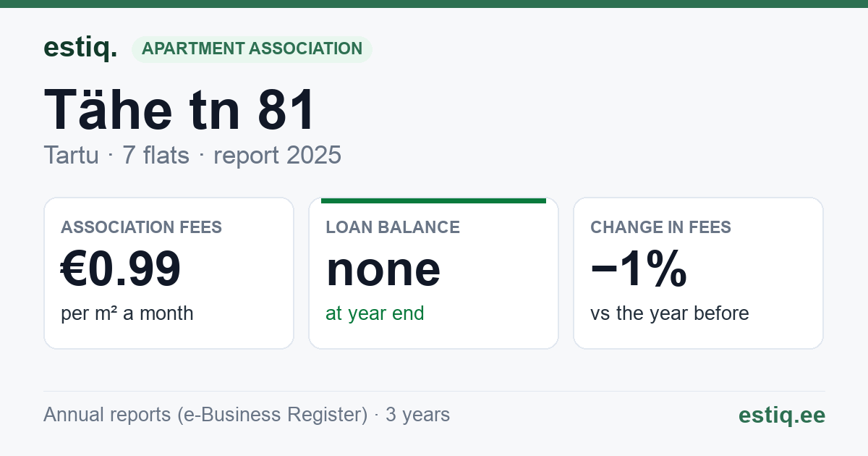This screenshot has height=456, width=868.
Task: Click the estiq. logo
Action: (80, 48)
